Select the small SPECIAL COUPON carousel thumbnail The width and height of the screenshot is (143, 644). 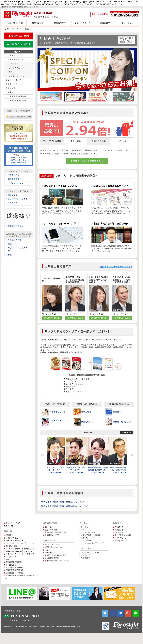(x=75, y=97)
